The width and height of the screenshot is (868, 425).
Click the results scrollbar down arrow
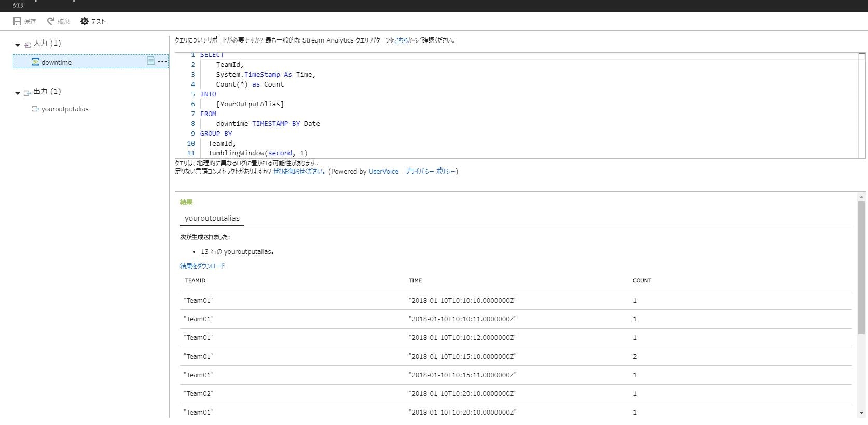(x=861, y=413)
